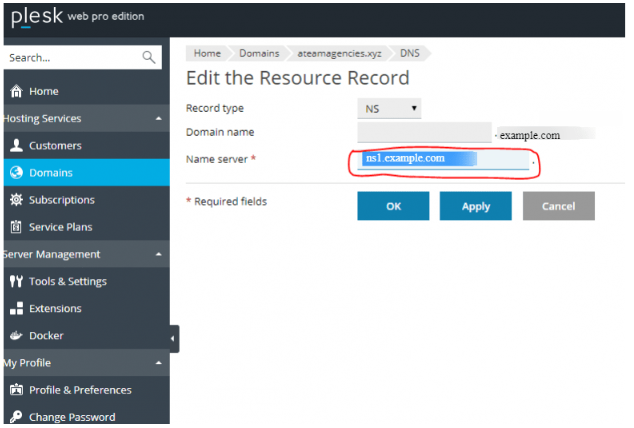Open the Record type NS dropdown
The image size is (634, 428).
(x=390, y=108)
